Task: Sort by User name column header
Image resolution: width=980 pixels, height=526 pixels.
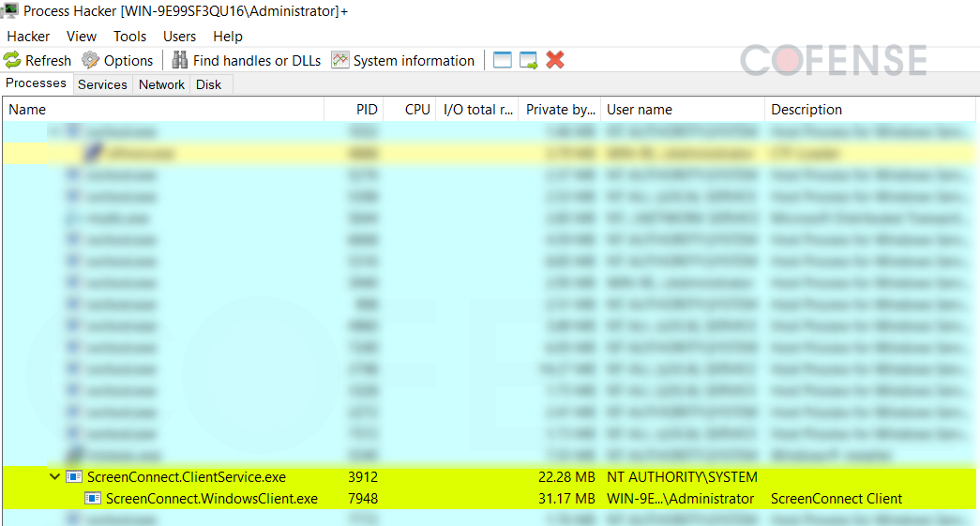Action: [x=683, y=110]
